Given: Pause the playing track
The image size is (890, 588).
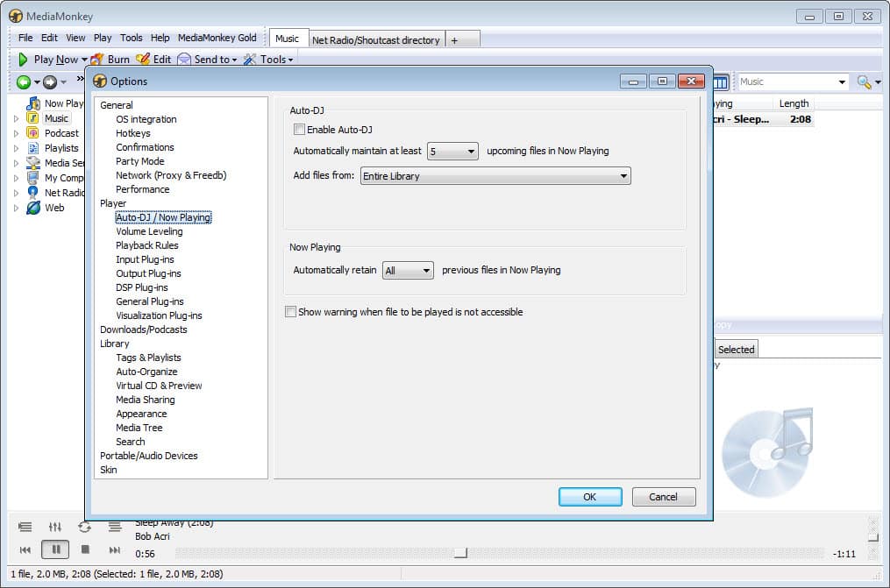Looking at the screenshot, I should tap(55, 549).
